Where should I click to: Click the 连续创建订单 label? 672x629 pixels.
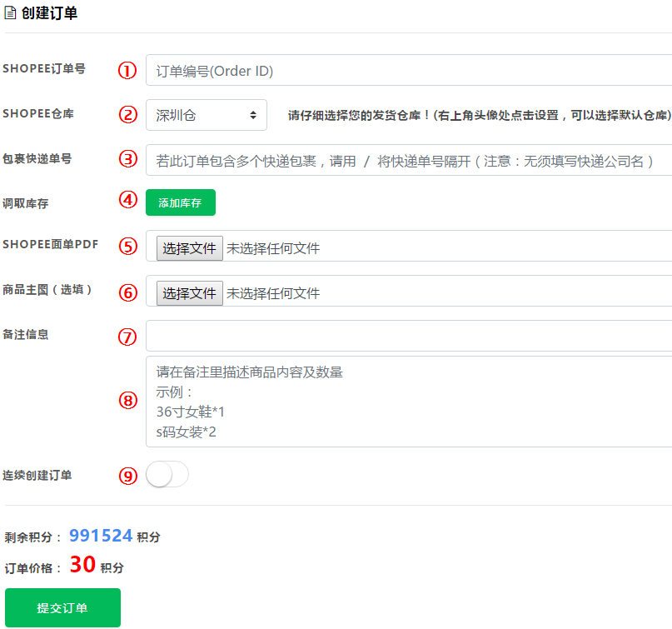pyautogui.click(x=37, y=475)
